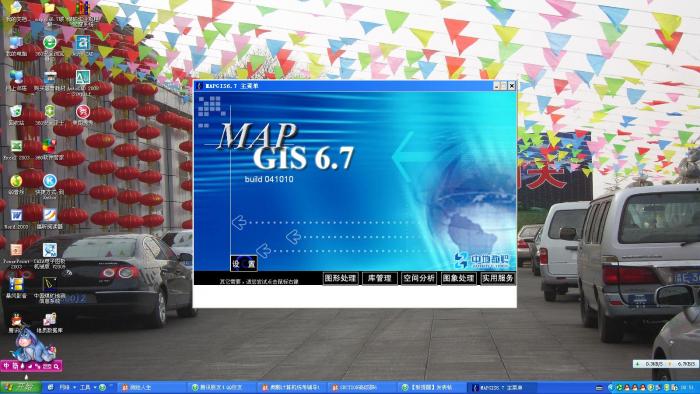Image resolution: width=700 pixels, height=394 pixels.
Task: Click the 图形处理 menu button in MapGIS
Action: (x=340, y=278)
